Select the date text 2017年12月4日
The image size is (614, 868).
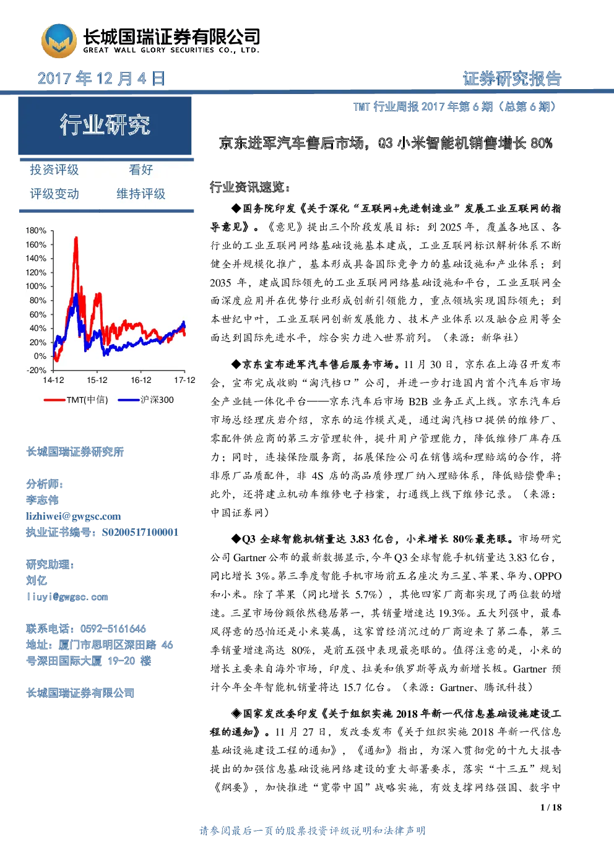coord(102,79)
